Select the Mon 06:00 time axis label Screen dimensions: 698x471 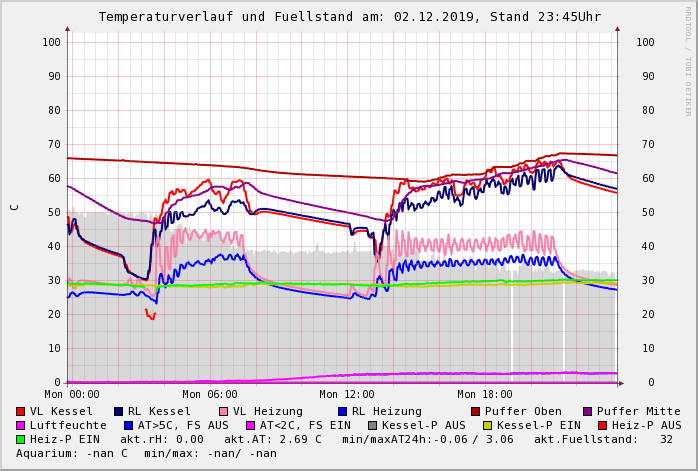(209, 394)
